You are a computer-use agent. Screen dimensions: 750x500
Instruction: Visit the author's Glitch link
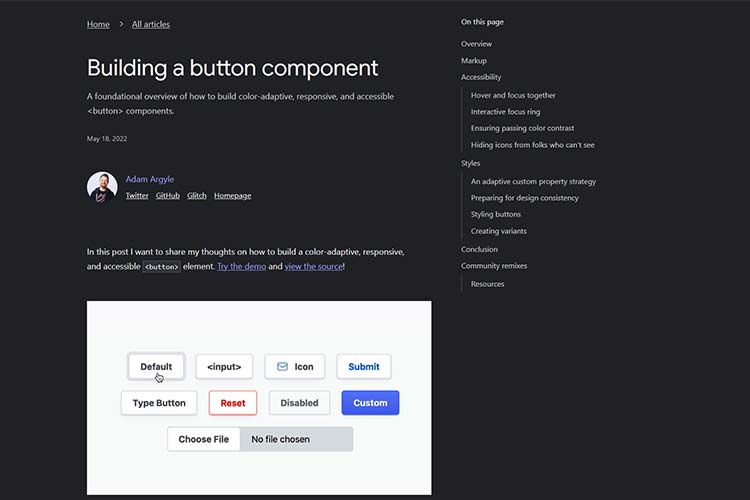point(197,196)
